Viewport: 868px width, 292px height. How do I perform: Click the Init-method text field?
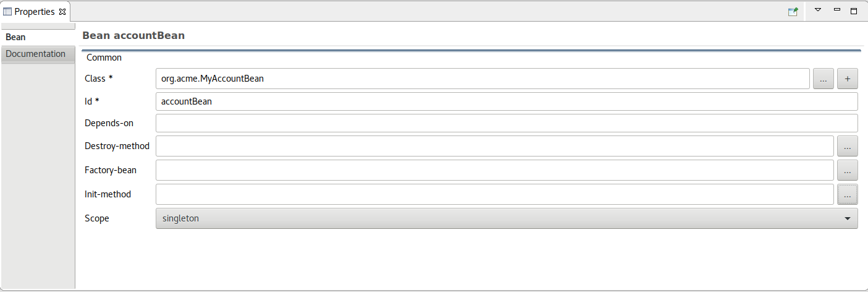tap(494, 194)
